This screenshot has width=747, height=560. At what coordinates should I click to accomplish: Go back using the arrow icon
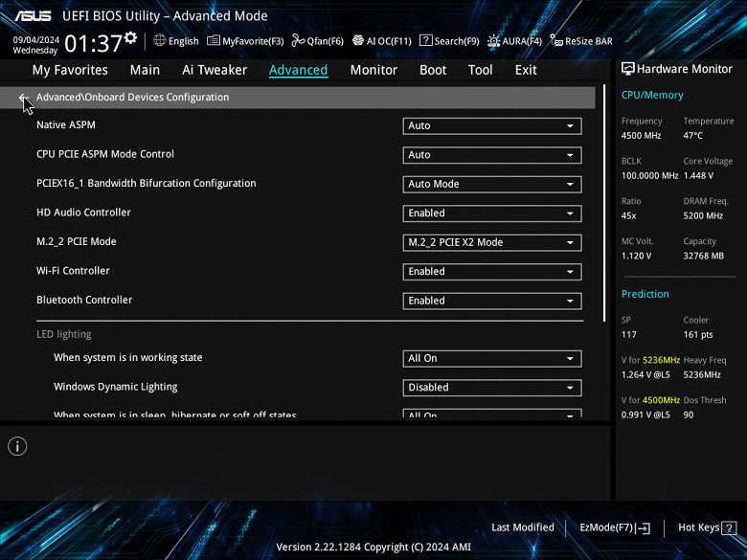point(24,97)
